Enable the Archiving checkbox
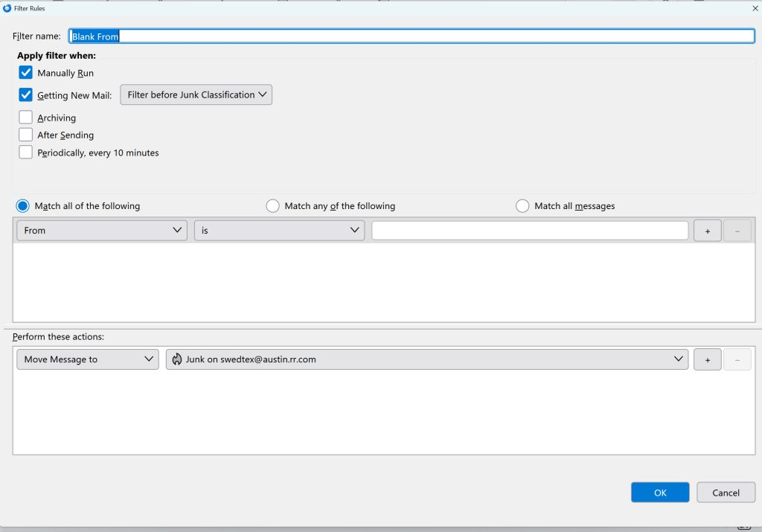The height and width of the screenshot is (532, 762). coord(26,118)
